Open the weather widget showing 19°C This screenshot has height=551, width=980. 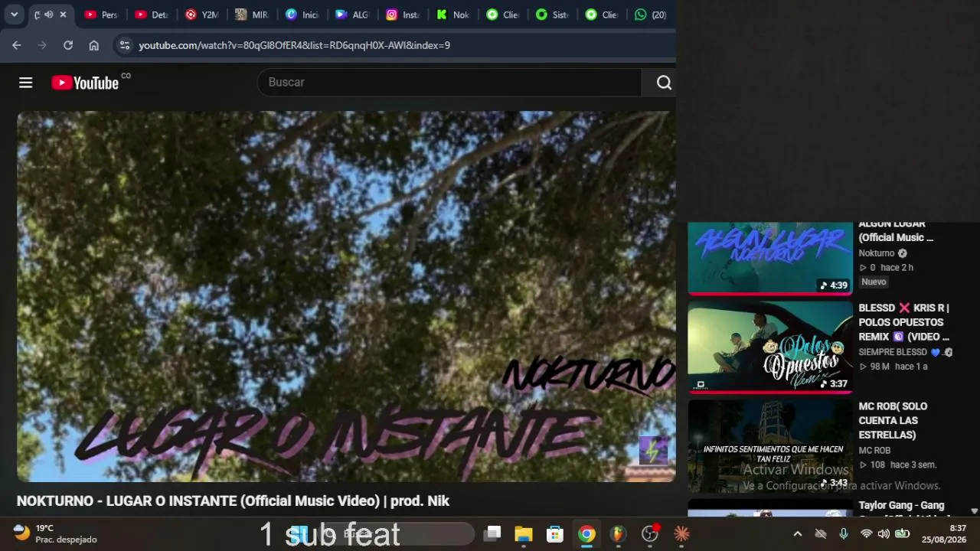(x=55, y=533)
